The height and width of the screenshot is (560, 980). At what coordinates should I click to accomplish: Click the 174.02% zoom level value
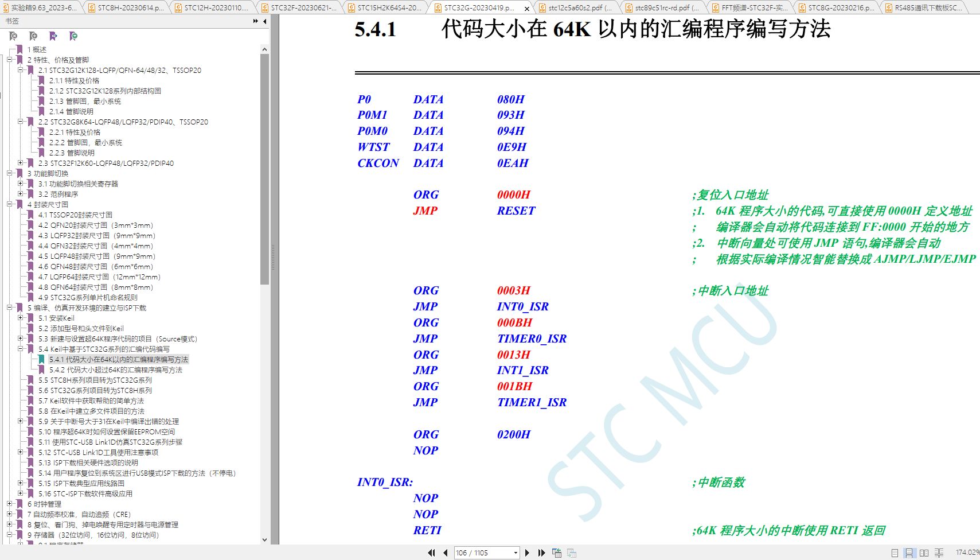967,553
